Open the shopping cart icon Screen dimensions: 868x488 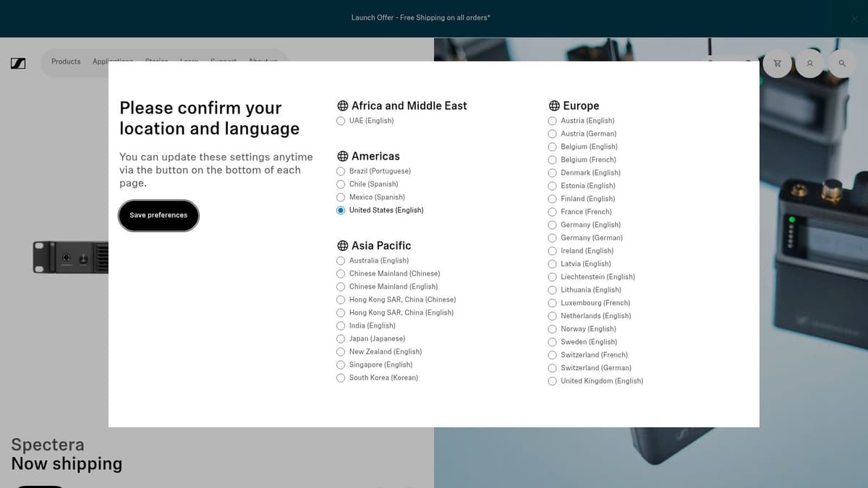click(777, 64)
